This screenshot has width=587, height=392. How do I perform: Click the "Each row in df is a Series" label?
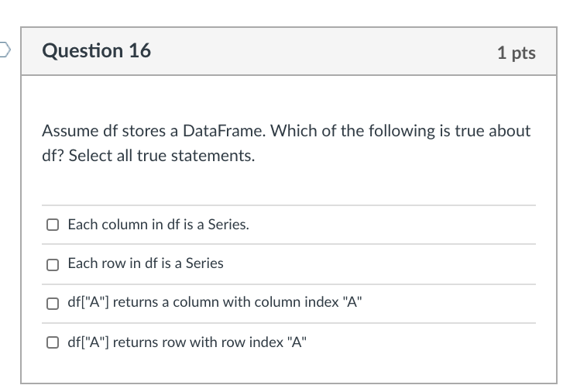click(146, 263)
